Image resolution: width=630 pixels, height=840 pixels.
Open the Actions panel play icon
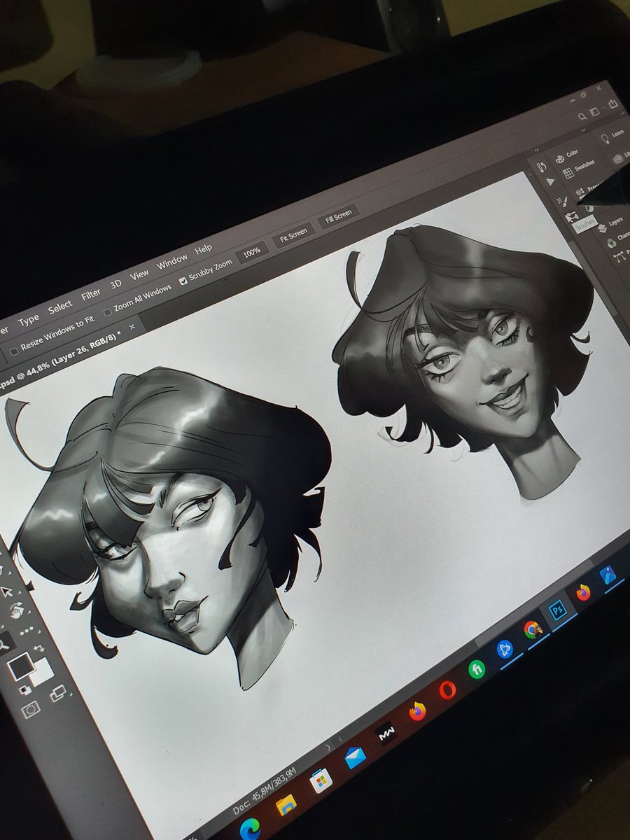pyautogui.click(x=550, y=182)
